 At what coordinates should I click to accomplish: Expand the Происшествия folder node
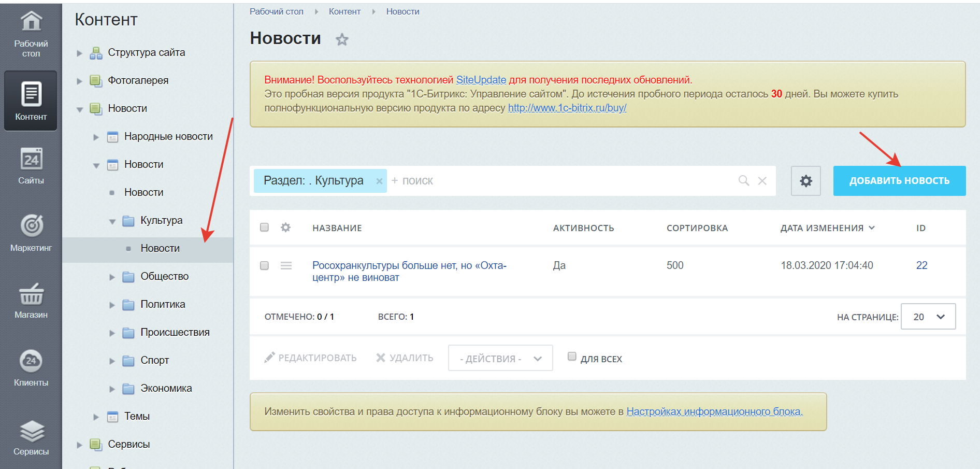[x=112, y=333]
